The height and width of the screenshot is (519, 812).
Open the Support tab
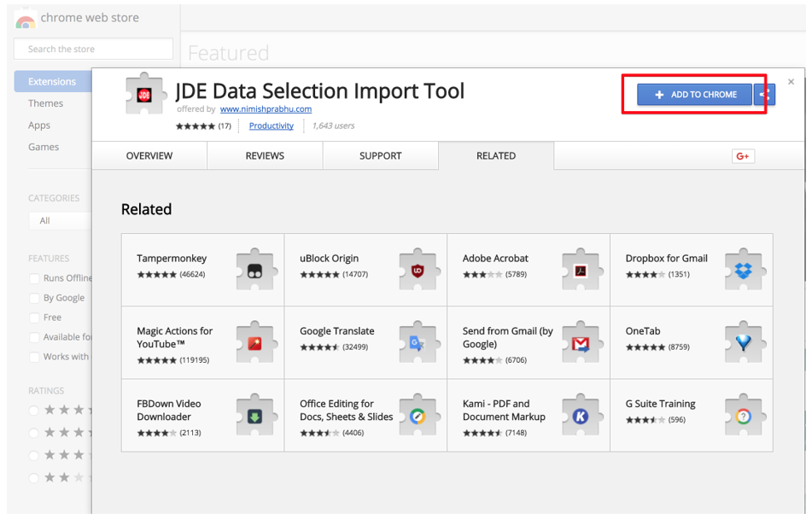coord(380,155)
